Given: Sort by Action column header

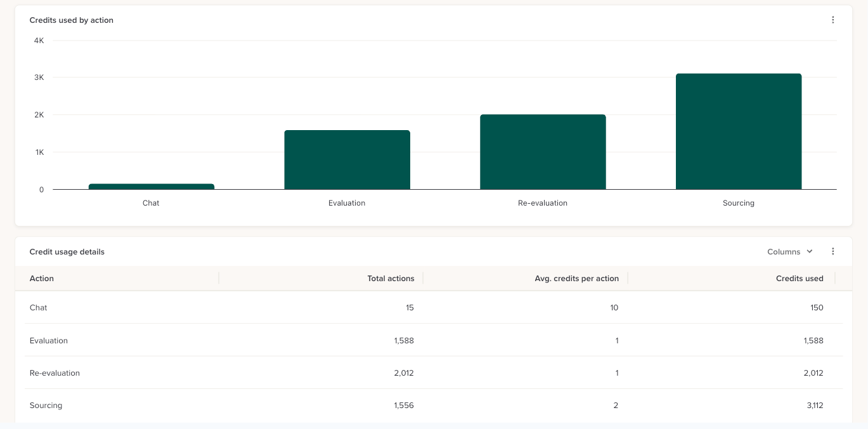Looking at the screenshot, I should 42,279.
